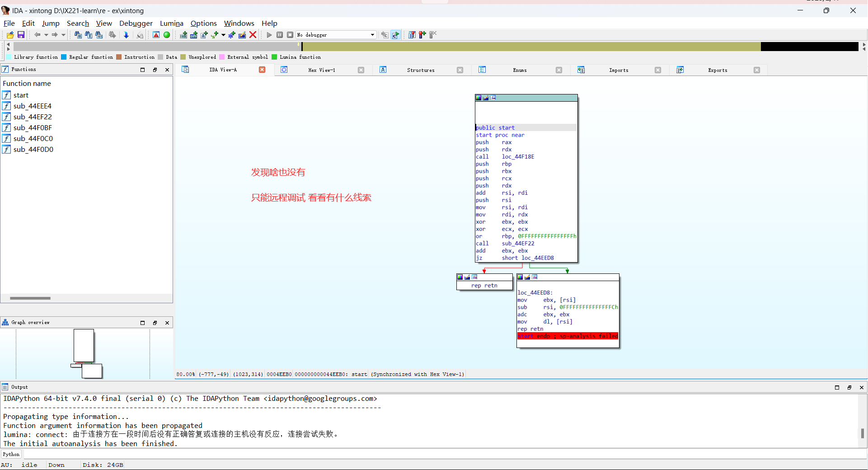The height and width of the screenshot is (470, 868).
Task: Open the File menu
Action: (x=9, y=23)
